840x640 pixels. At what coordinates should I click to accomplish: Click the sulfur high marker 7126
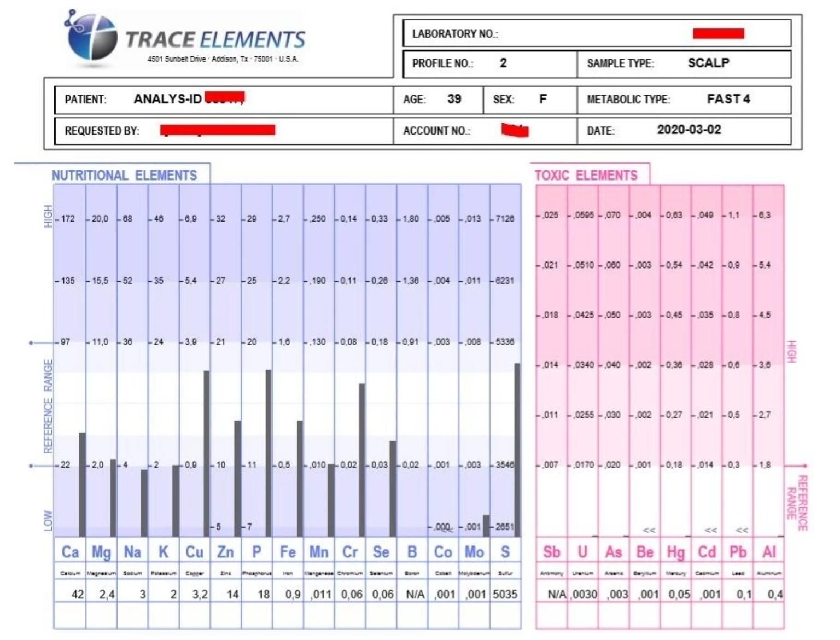coord(504,218)
